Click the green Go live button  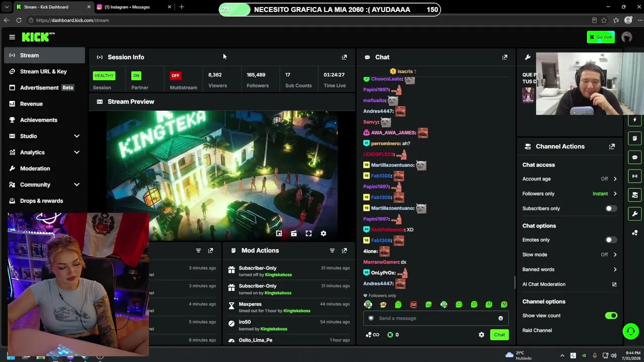coord(601,37)
